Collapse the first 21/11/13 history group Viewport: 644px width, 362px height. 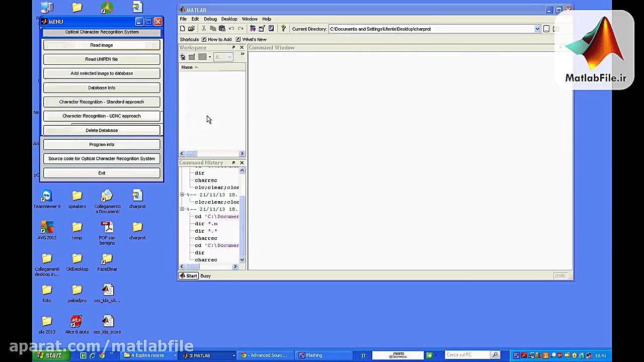point(182,195)
